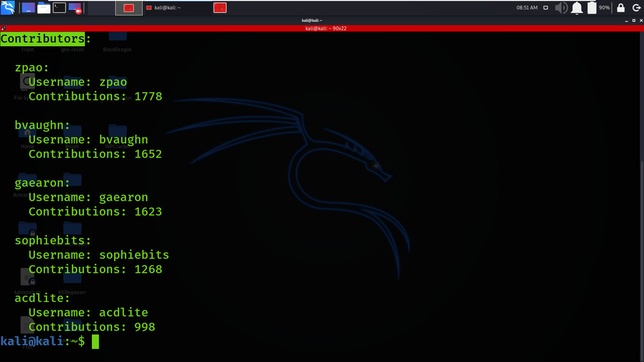This screenshot has height=362, width=644.
Task: Open the screen recorder panel launcher
Action: pos(75,8)
